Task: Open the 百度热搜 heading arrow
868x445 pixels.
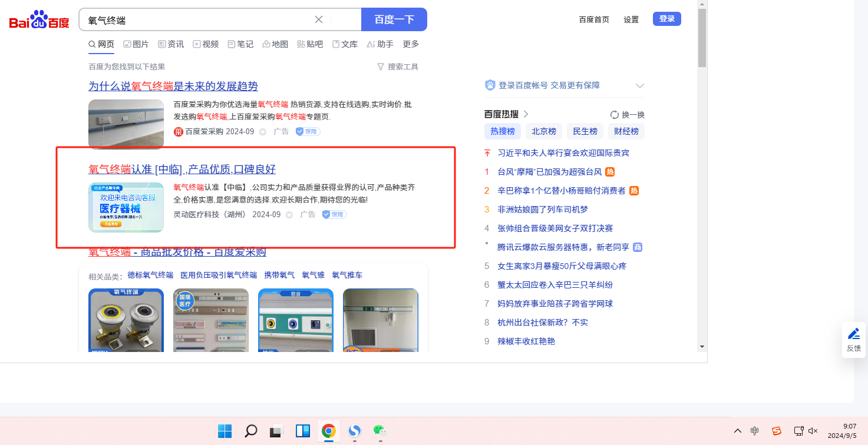Action: [x=526, y=114]
